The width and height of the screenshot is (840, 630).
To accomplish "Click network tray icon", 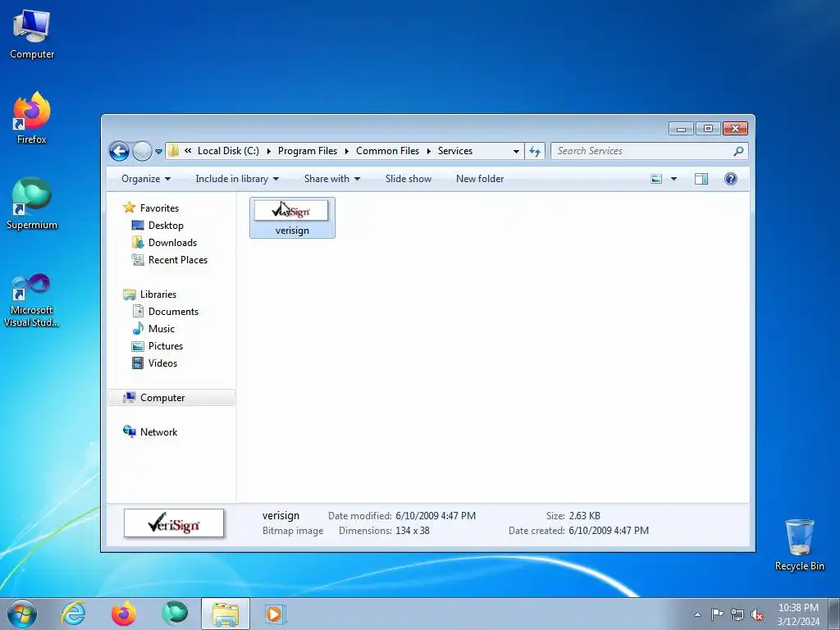I will point(737,614).
